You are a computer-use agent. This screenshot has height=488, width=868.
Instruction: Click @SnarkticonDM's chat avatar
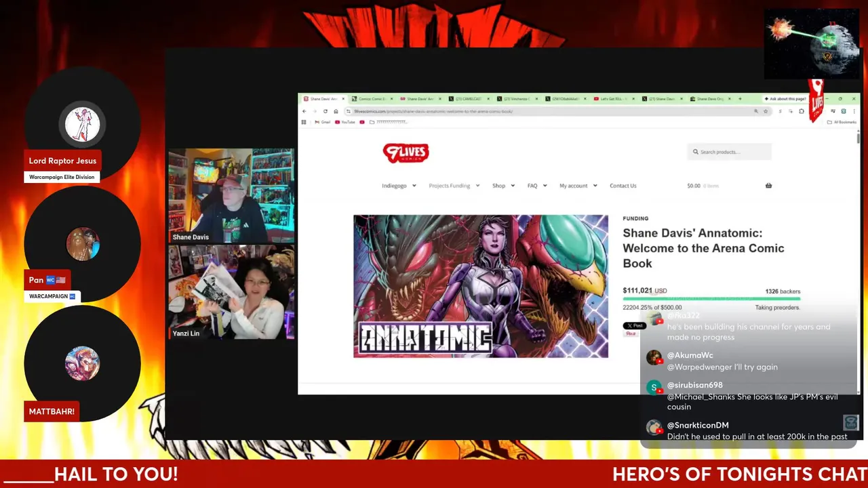tap(654, 427)
